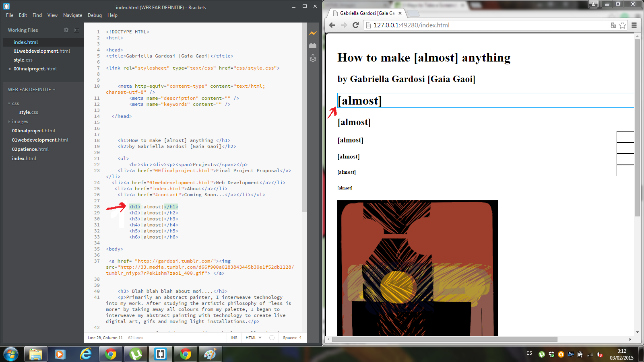The image size is (644, 362).
Task: Launch Internet Explorer from the taskbar
Action: coord(85,354)
